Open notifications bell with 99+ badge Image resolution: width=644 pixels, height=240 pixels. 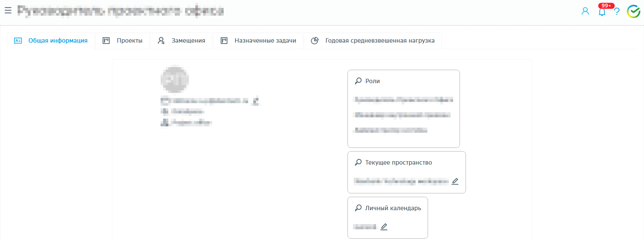coord(602,12)
